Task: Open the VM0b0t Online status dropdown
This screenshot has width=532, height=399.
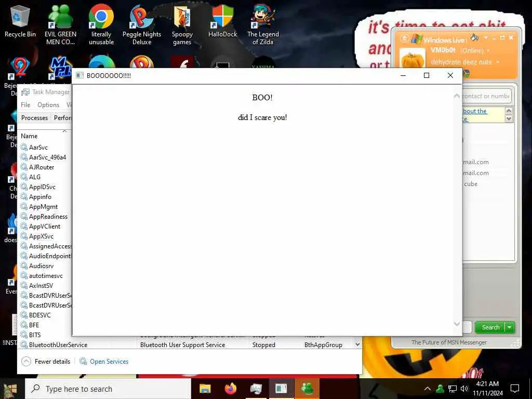Action: point(488,50)
